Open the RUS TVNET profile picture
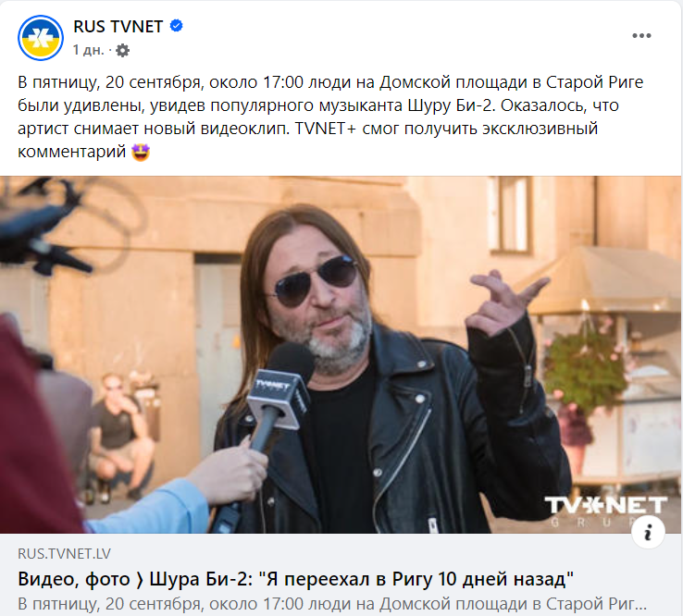Image resolution: width=683 pixels, height=616 pixels. coord(41,38)
